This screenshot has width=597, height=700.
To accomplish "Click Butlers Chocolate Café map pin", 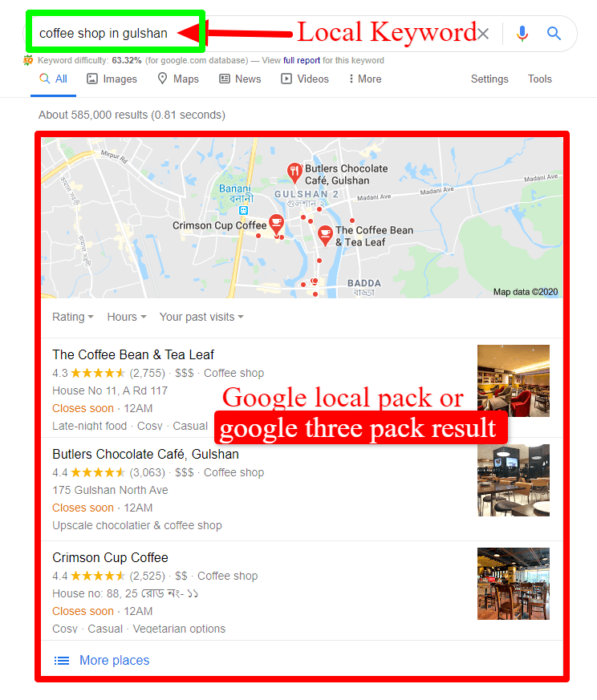I will 294,173.
